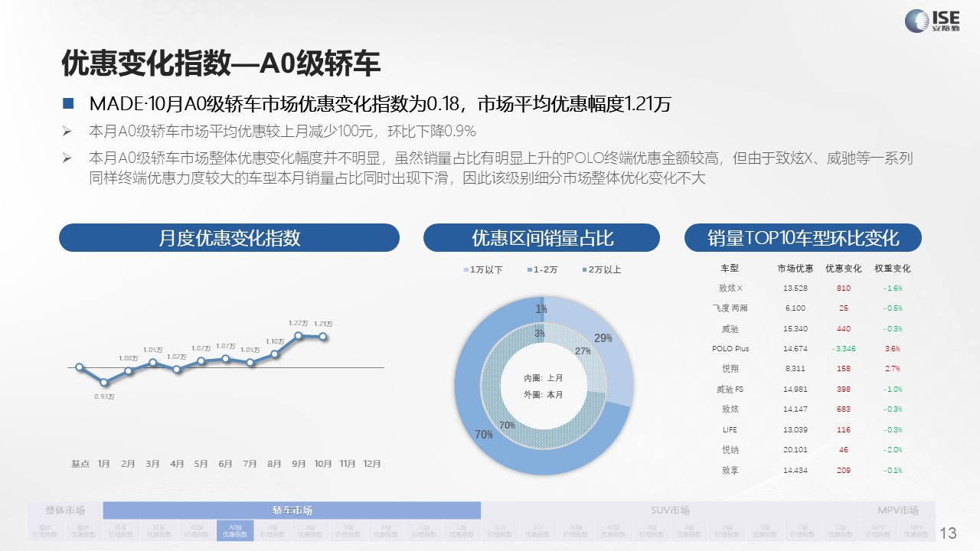Click the 市场优惠 column header

point(795,269)
